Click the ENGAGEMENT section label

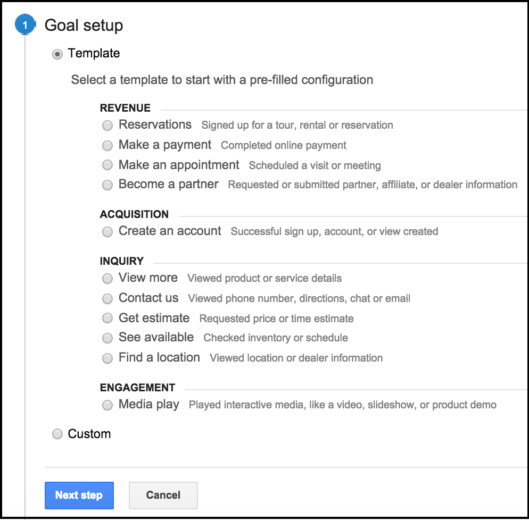137,387
